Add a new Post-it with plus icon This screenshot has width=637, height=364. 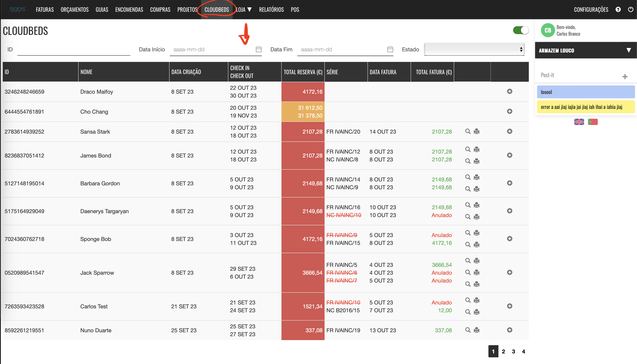(x=625, y=76)
